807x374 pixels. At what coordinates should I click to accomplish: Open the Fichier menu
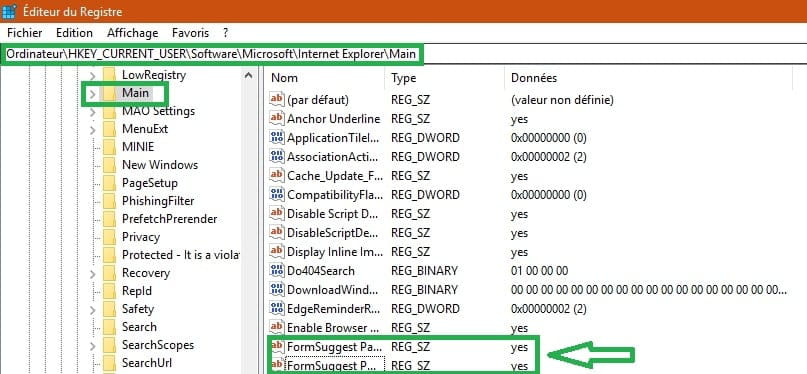coord(25,33)
